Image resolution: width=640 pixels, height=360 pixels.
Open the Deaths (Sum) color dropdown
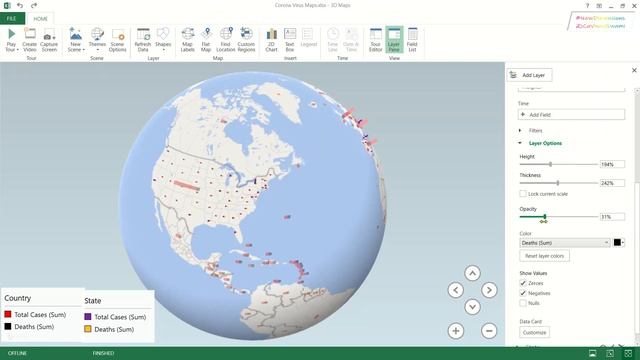coord(565,243)
